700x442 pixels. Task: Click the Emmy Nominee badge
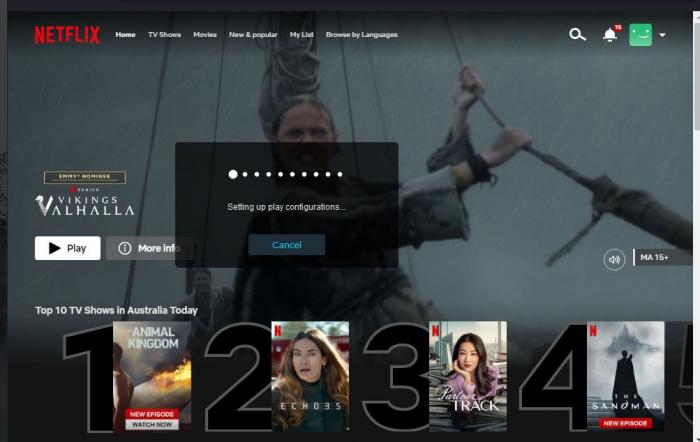(85, 177)
